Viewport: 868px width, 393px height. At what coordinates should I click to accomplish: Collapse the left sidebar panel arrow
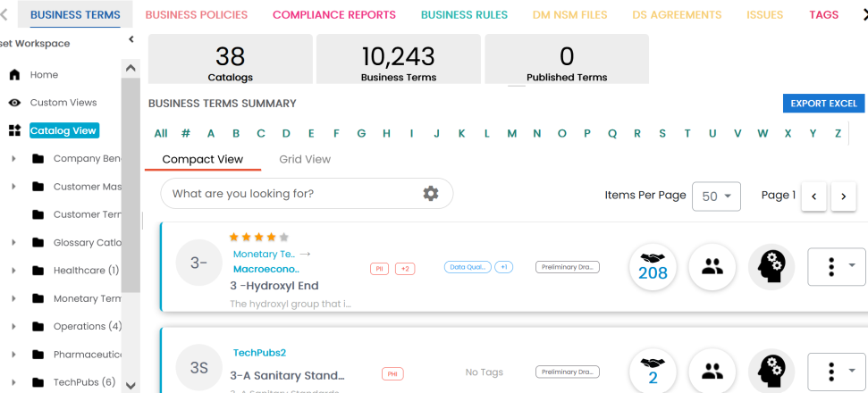131,39
